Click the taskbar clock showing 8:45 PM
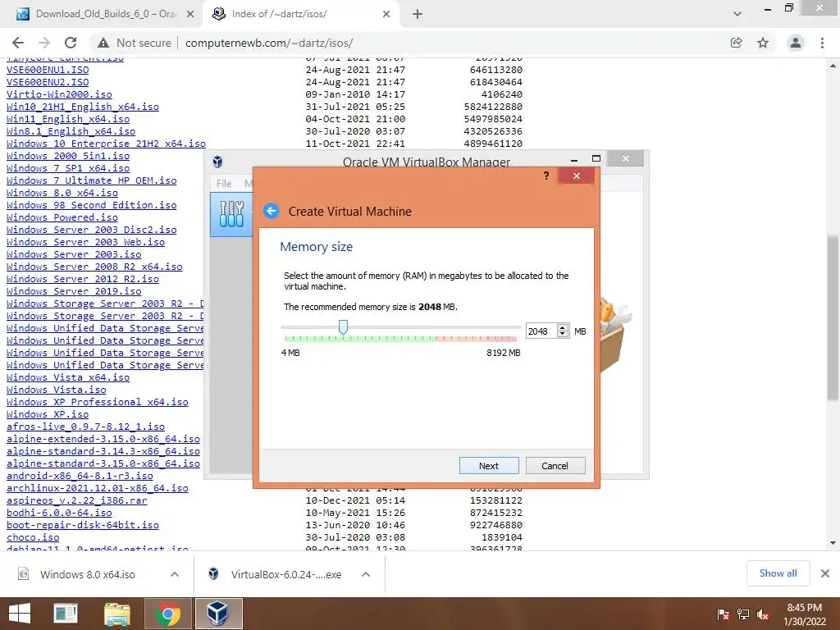The height and width of the screenshot is (630, 840). tap(804, 614)
